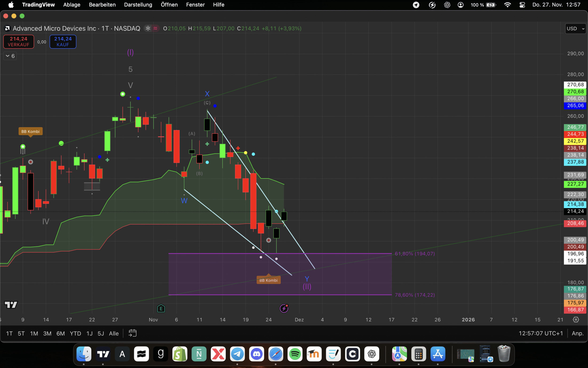Open Spotify in the dock
588x368 pixels.
tap(295, 354)
